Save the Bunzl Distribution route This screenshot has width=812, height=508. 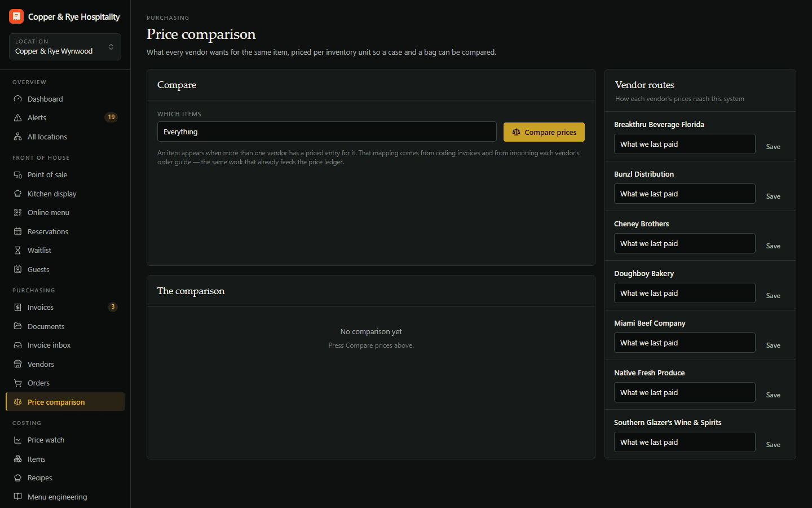[773, 196]
